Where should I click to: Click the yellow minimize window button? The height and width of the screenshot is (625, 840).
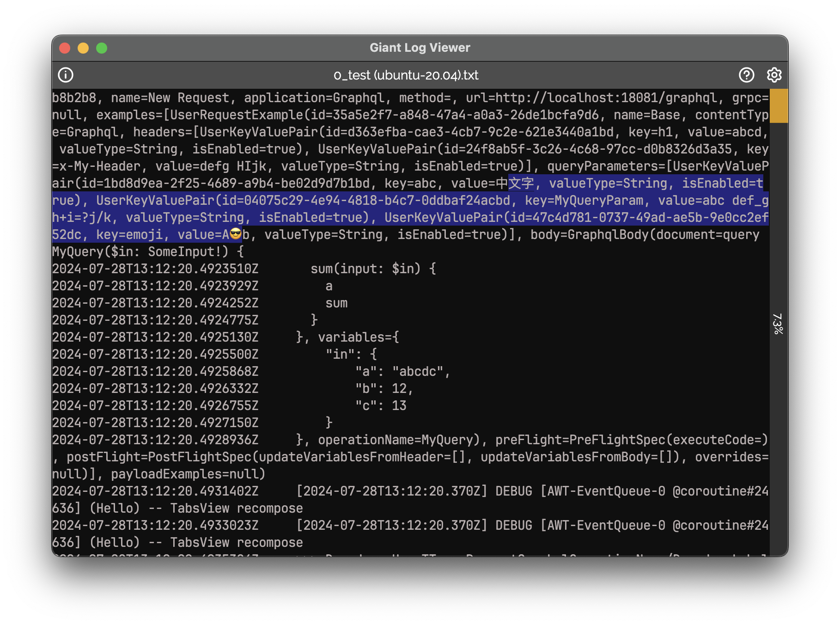tap(83, 48)
